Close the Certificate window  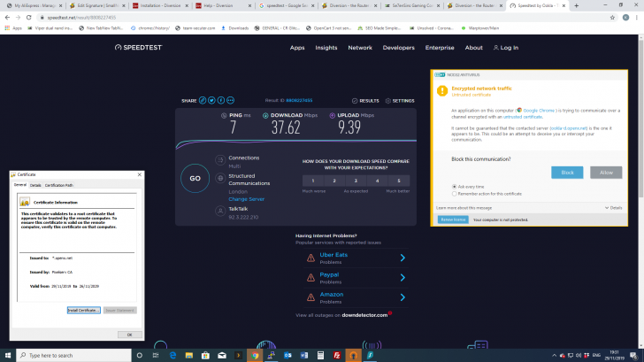[139, 174]
